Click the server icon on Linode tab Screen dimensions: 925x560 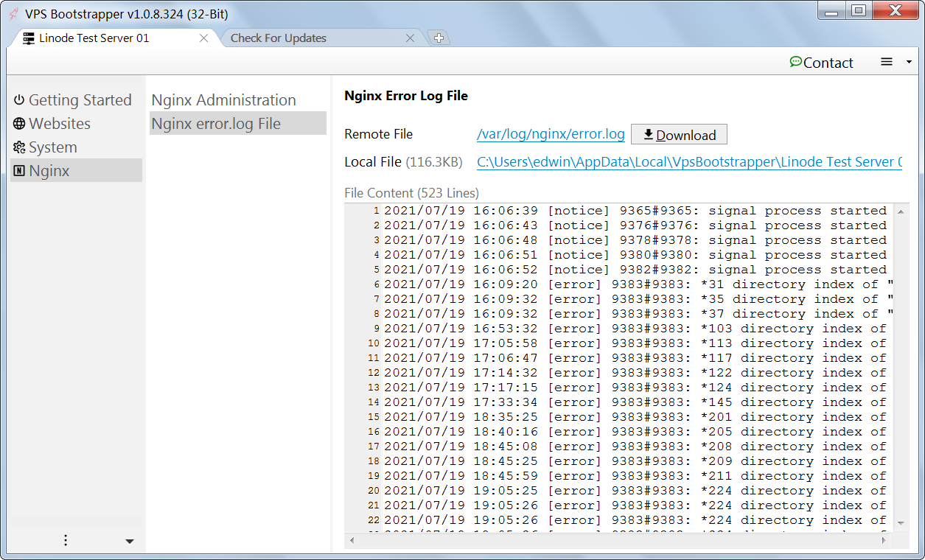click(27, 37)
